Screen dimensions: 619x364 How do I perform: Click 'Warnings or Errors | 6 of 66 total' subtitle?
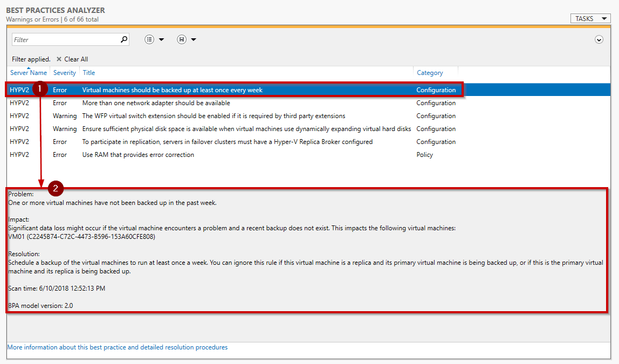pyautogui.click(x=52, y=19)
